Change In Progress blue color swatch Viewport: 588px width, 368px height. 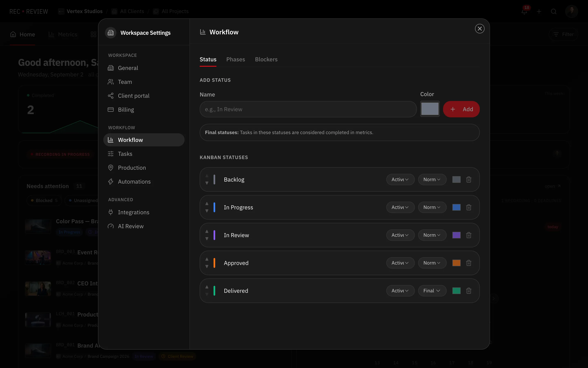tap(456, 207)
